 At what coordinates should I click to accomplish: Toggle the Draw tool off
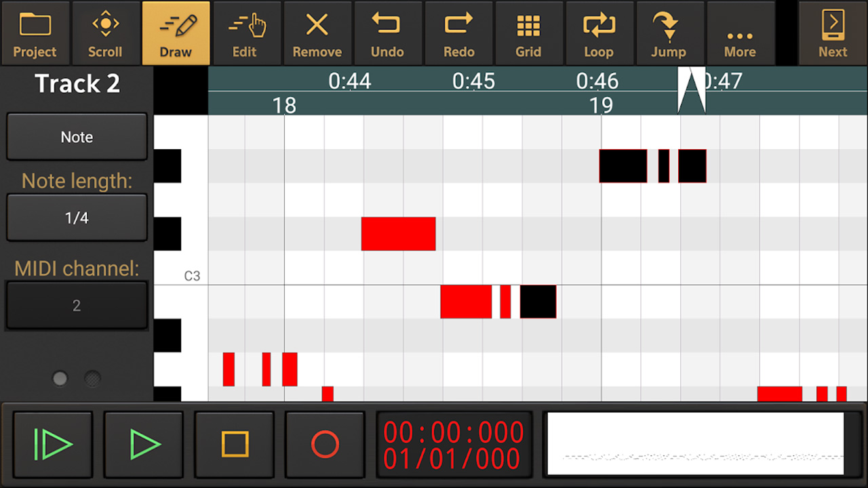(x=176, y=33)
